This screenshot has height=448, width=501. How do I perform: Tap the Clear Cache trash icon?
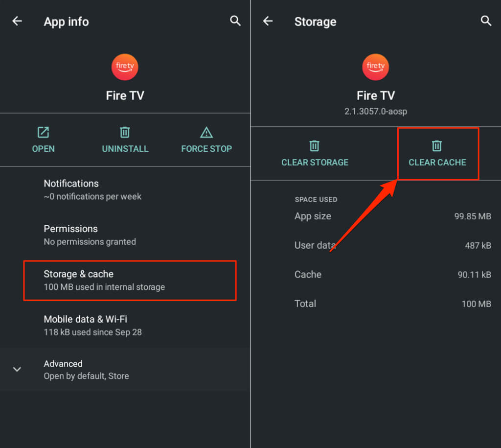437,146
